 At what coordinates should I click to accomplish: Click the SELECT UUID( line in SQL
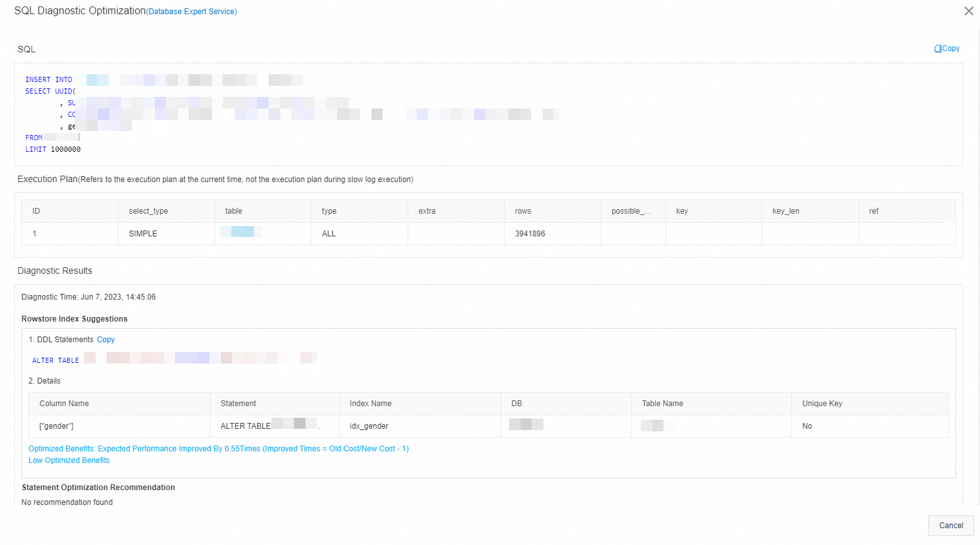click(50, 91)
